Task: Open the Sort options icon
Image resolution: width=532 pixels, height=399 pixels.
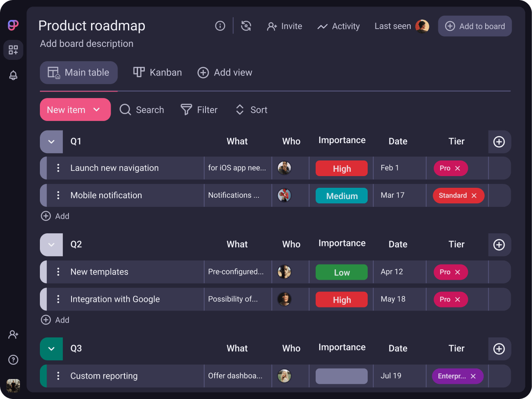Action: [x=239, y=110]
